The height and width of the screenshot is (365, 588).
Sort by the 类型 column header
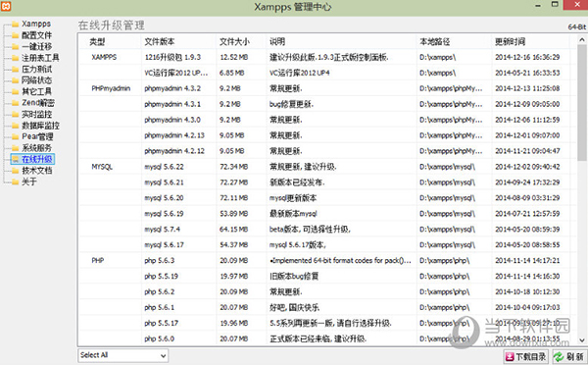pos(97,41)
